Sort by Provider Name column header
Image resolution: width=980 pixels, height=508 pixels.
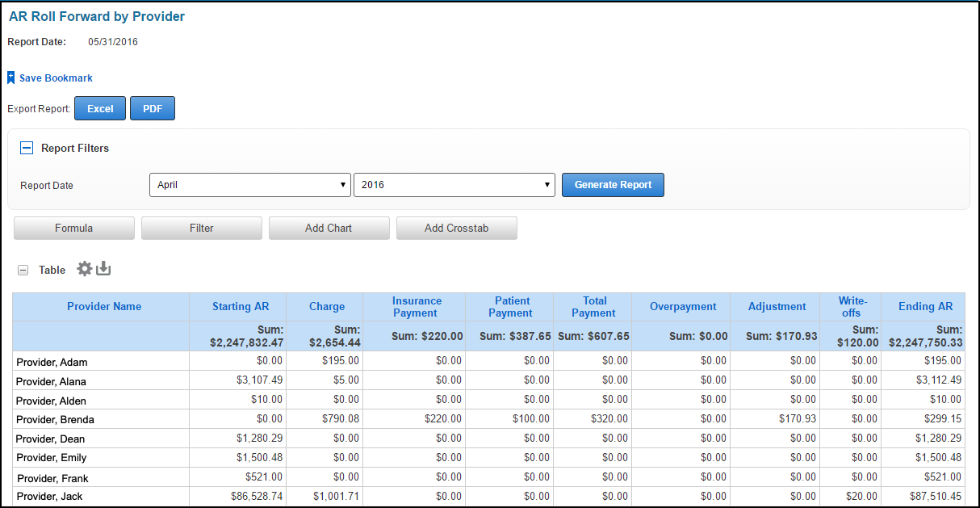[104, 307]
